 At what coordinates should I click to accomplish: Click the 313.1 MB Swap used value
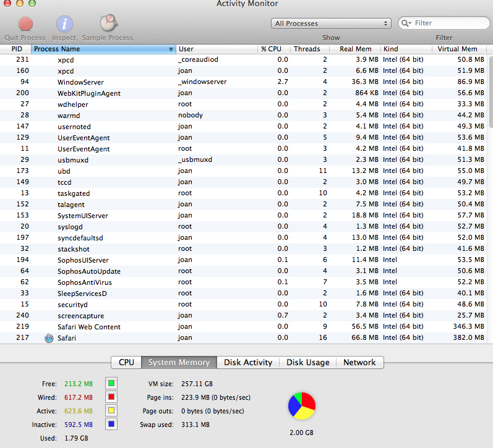pos(195,425)
